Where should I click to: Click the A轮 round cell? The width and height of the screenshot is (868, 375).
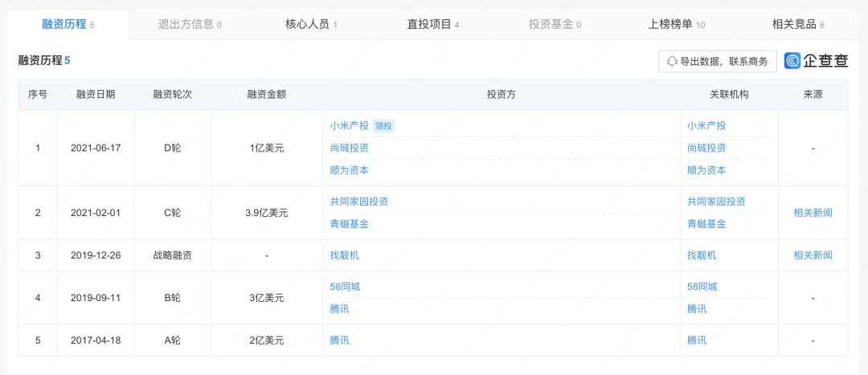(173, 340)
